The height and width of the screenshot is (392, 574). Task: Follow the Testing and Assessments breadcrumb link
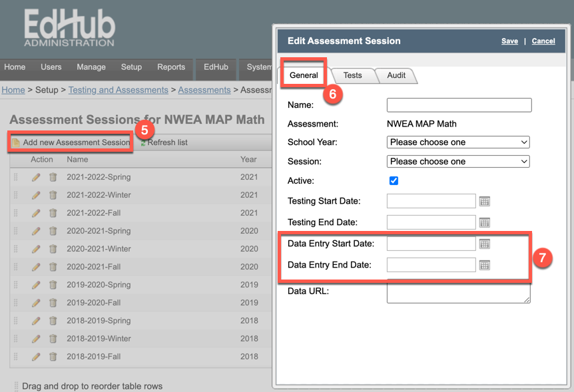tap(119, 90)
